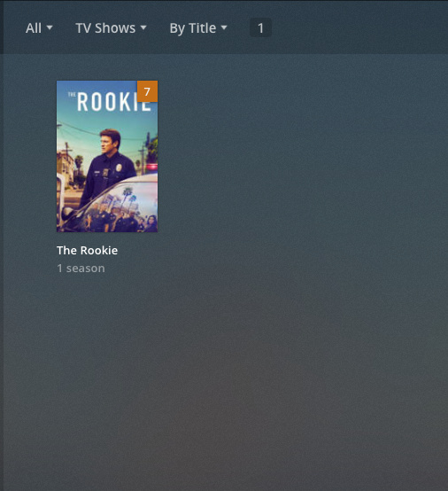Select the TV Shows label in filter bar
Image resolution: width=448 pixels, height=491 pixels.
click(105, 28)
